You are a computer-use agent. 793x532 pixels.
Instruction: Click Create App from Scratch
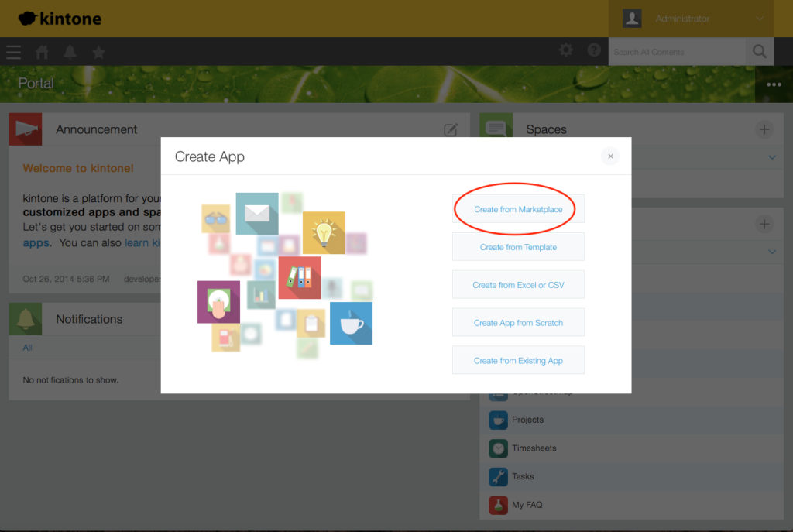pos(518,323)
